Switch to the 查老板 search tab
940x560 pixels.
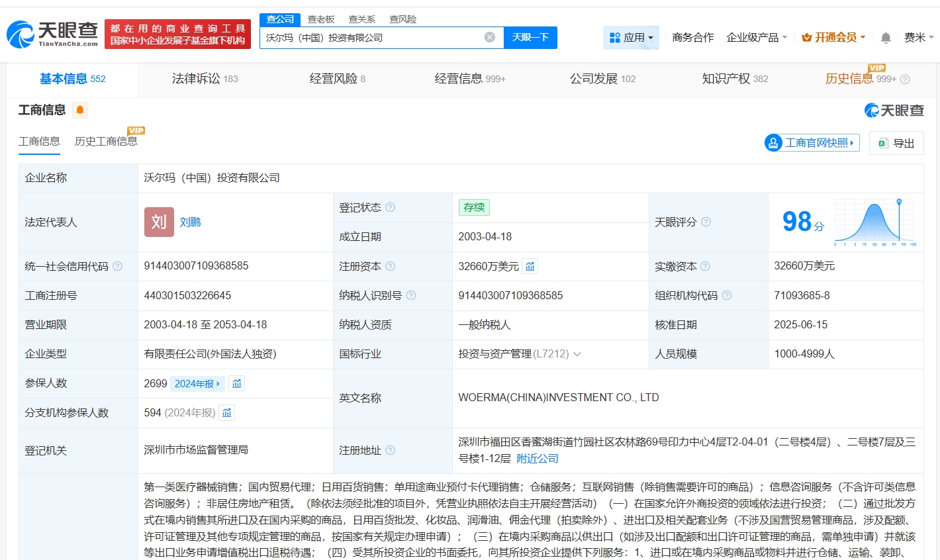(x=321, y=19)
